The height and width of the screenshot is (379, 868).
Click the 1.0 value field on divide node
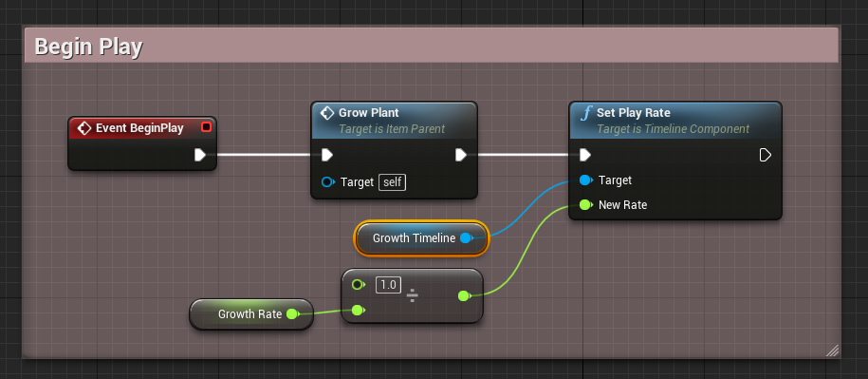[389, 285]
